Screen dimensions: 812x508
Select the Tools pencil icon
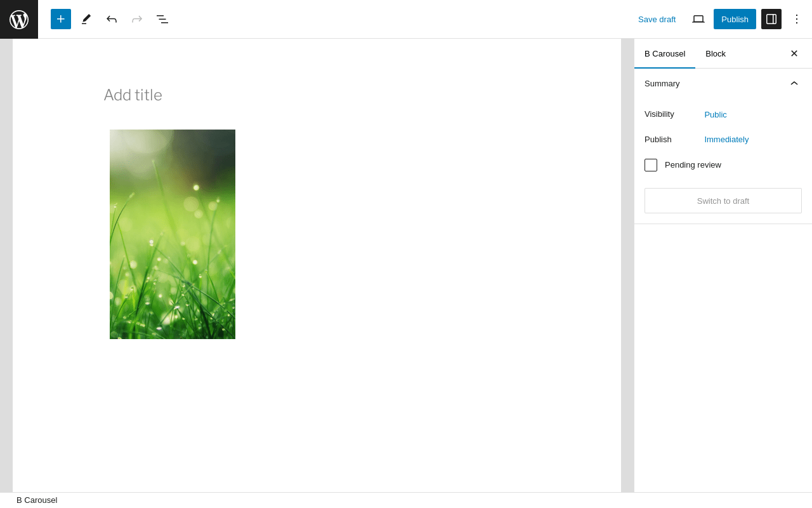point(86,19)
